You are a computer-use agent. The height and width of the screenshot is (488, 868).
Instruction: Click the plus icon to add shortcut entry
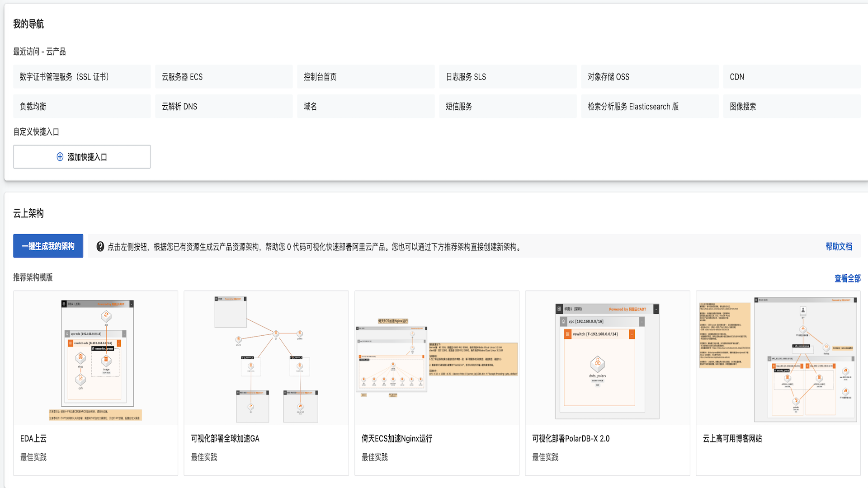click(x=59, y=157)
